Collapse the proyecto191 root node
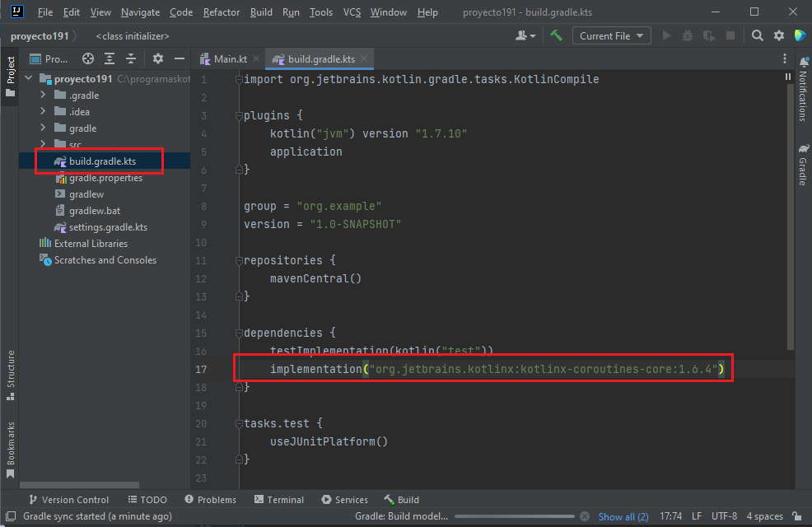 pos(29,79)
